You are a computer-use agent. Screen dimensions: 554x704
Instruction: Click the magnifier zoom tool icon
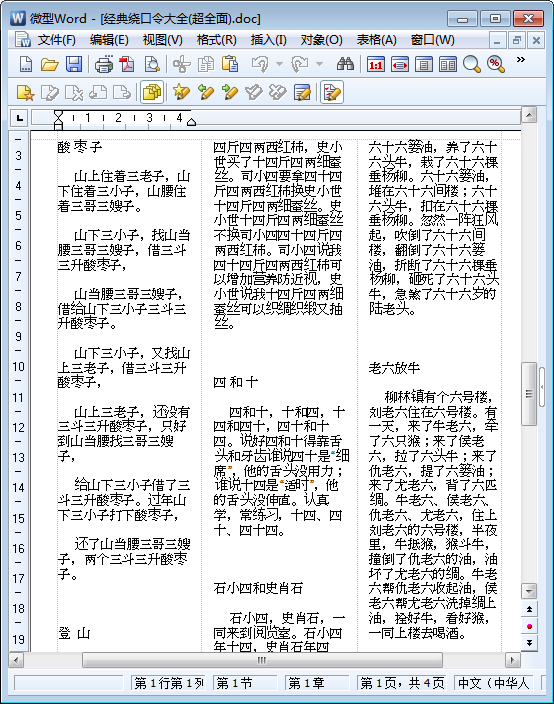point(471,65)
